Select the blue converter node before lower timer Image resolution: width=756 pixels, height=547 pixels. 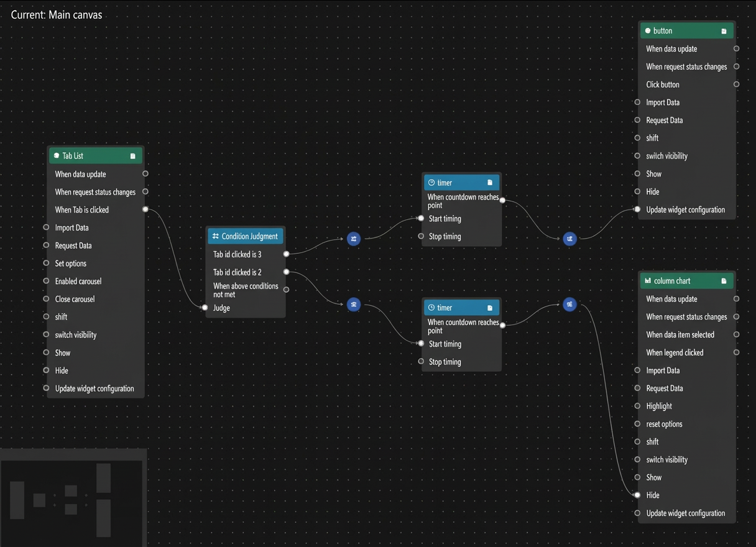click(x=354, y=305)
